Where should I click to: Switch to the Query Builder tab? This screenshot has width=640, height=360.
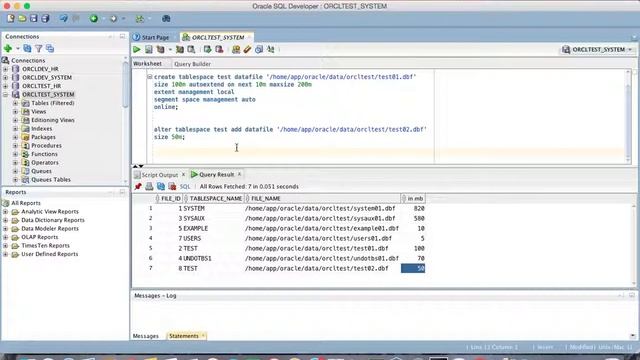pos(192,64)
